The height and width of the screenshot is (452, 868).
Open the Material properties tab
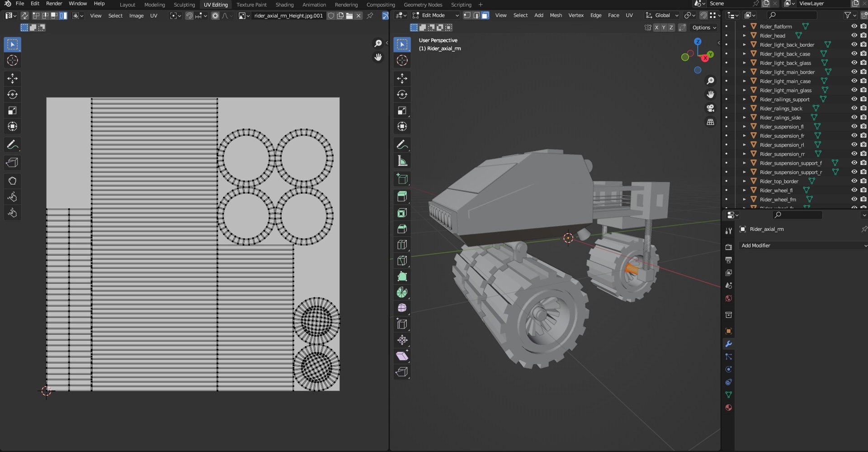tap(728, 408)
